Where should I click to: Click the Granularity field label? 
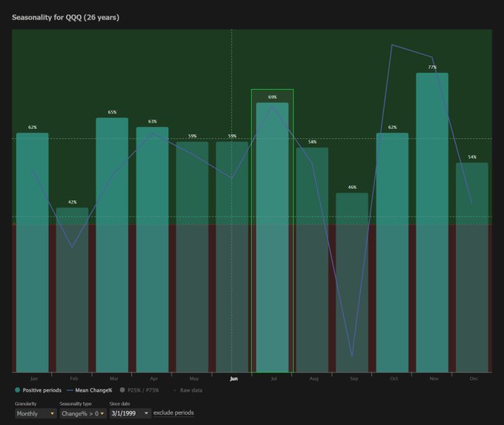[x=26, y=403]
